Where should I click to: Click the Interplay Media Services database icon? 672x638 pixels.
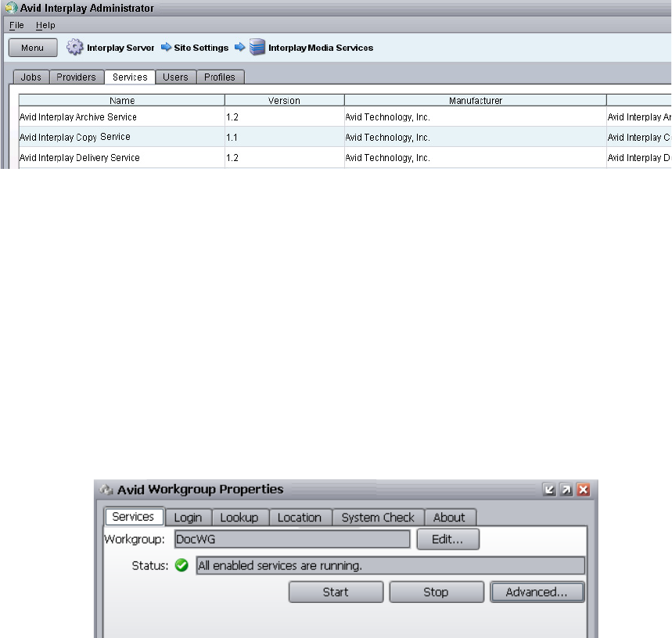coord(257,47)
